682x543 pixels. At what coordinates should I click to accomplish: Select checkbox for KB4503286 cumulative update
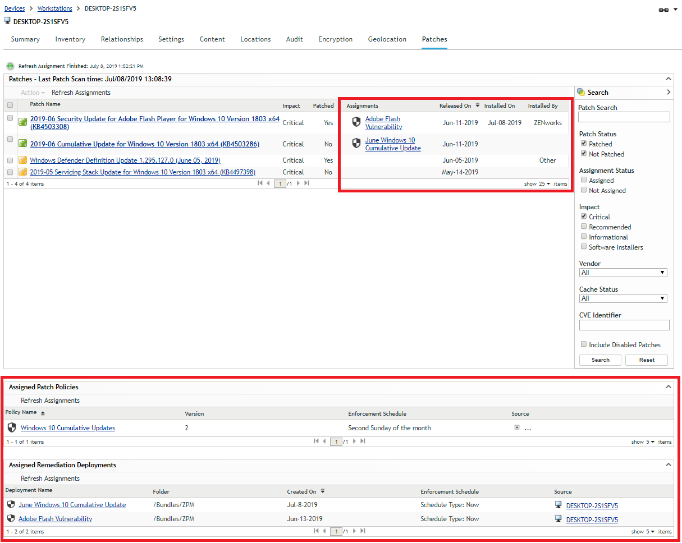pyautogui.click(x=10, y=139)
